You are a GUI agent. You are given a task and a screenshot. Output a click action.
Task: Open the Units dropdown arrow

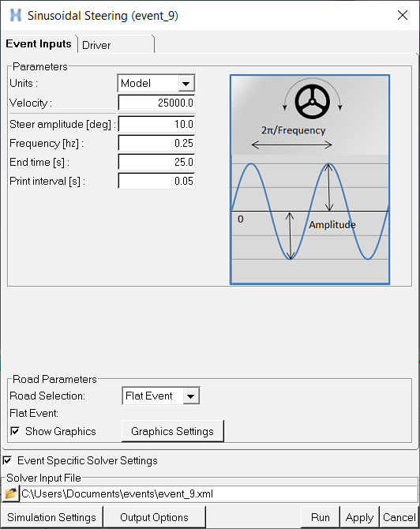pyautogui.click(x=186, y=84)
